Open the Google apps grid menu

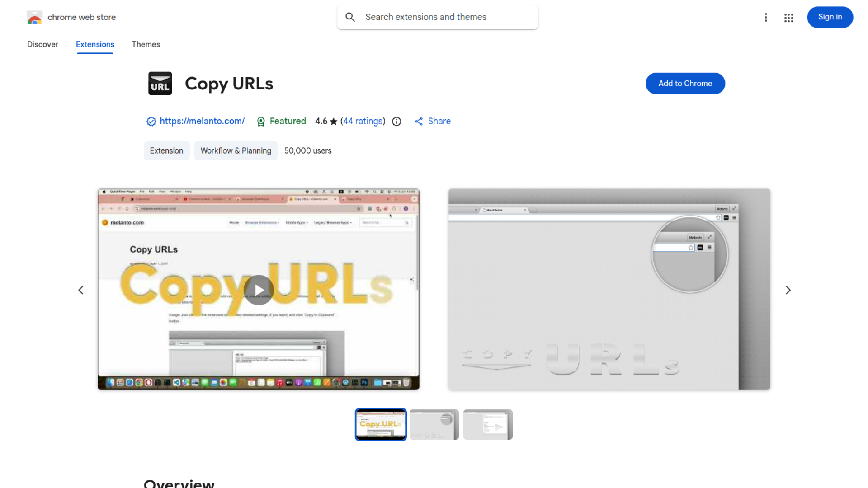click(x=788, y=17)
